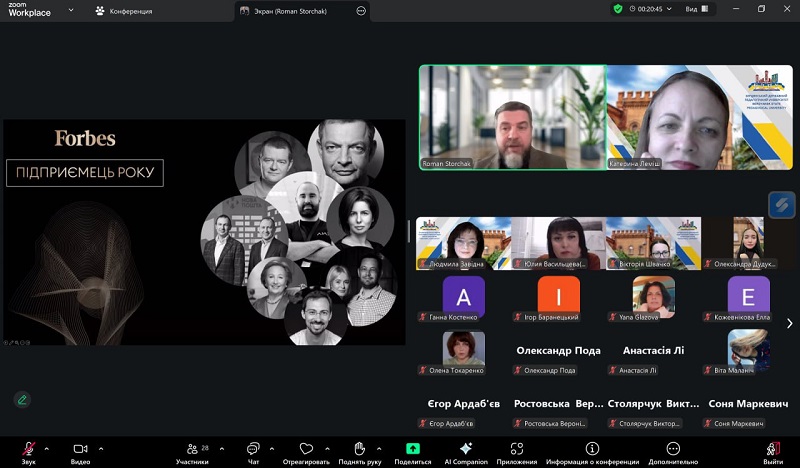Go to next page of participants
Image resolution: width=800 pixels, height=468 pixels.
(789, 323)
